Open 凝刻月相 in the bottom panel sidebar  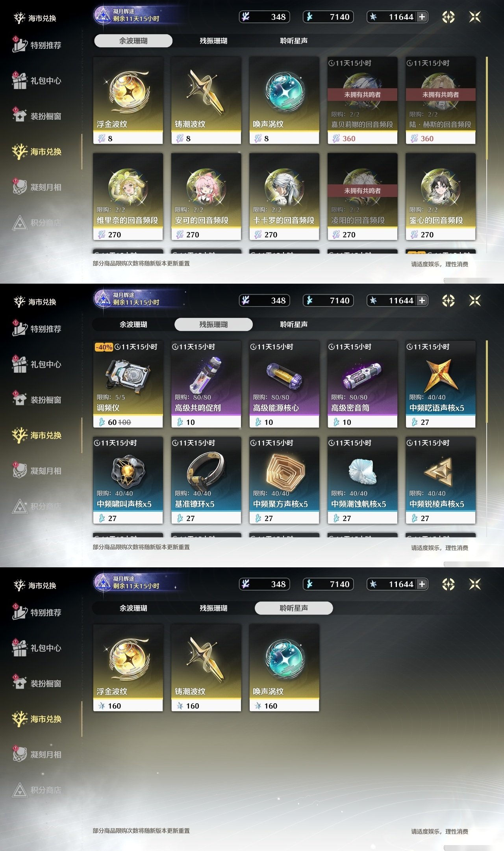pyautogui.click(x=37, y=754)
